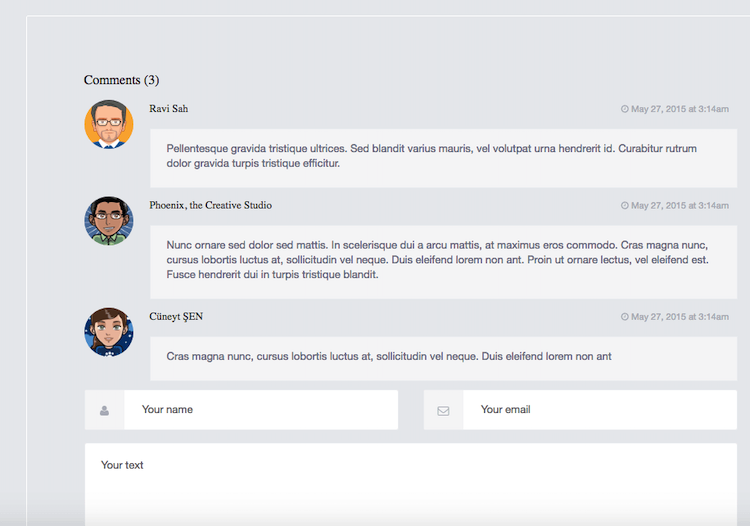This screenshot has width=750, height=526.
Task: Click the date text on Cüneyt ŞEN's comment
Action: point(679,317)
